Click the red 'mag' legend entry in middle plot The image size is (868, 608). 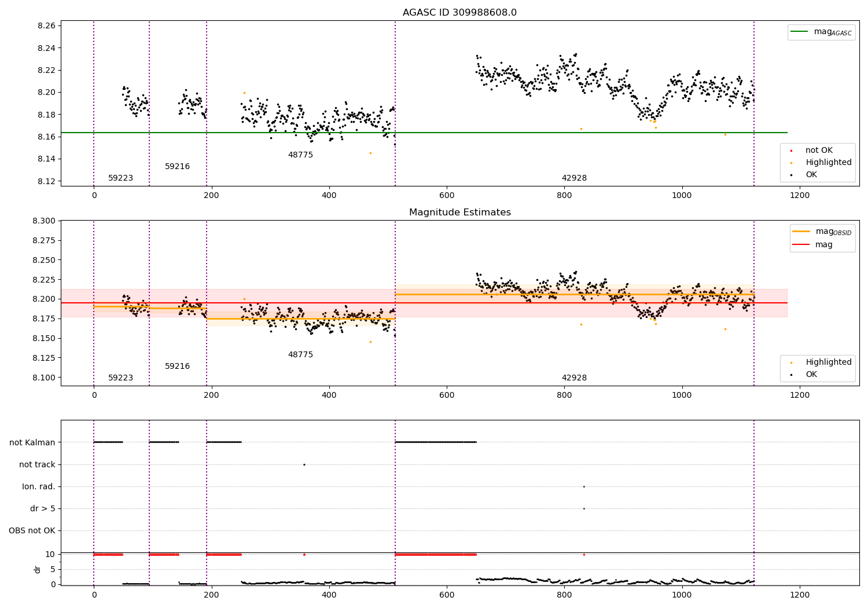click(x=812, y=244)
